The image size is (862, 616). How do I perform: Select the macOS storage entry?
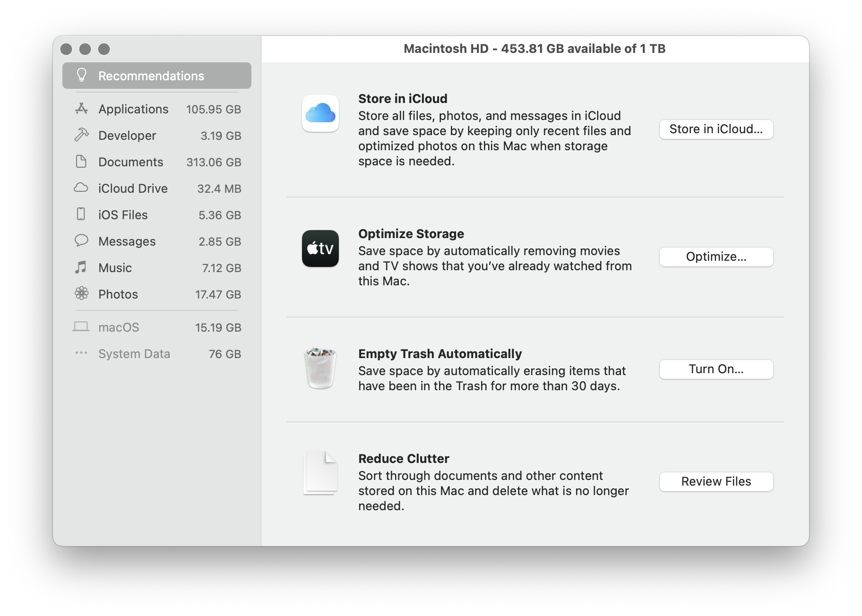tap(157, 327)
